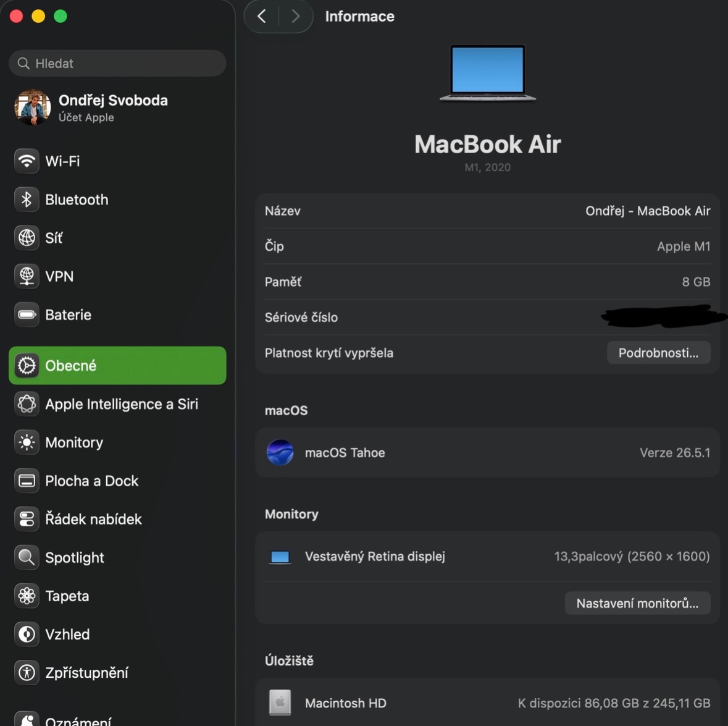
Task: Open the Plocha a Dock icon
Action: coord(27,481)
